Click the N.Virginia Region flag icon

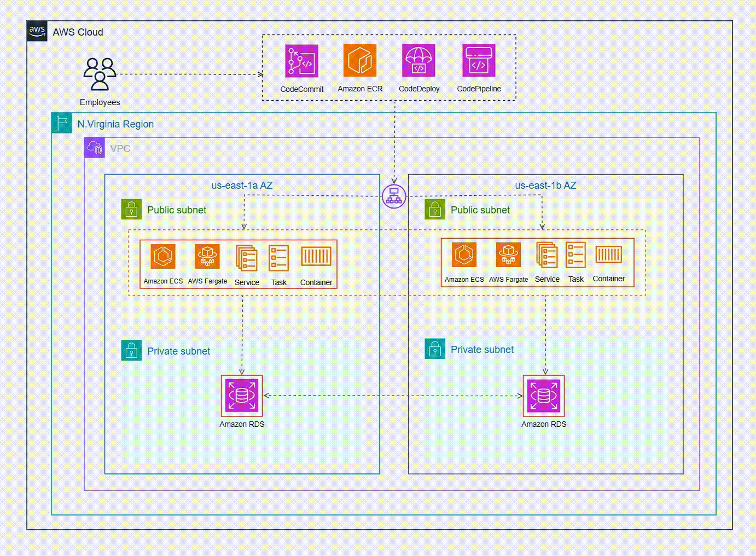click(x=62, y=123)
